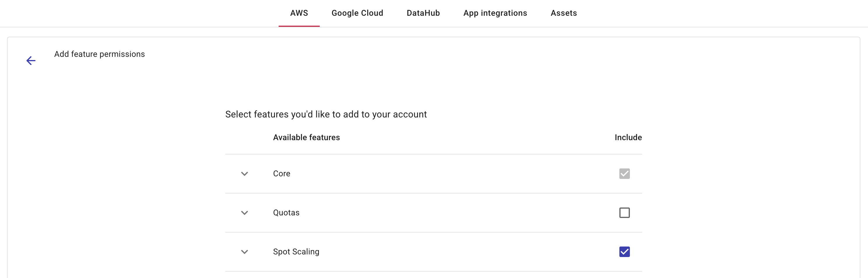
Task: Click the Include column header
Action: [x=628, y=138]
